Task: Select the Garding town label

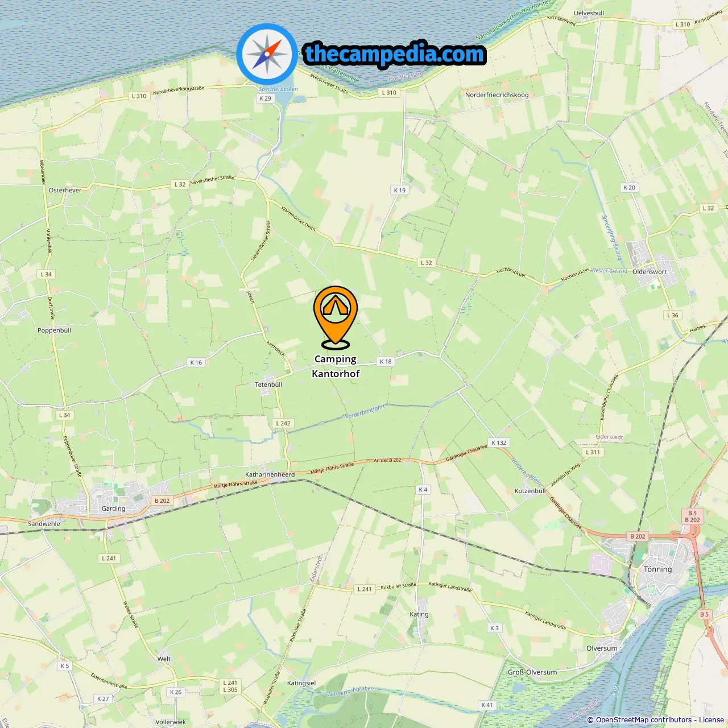Action: point(113,508)
